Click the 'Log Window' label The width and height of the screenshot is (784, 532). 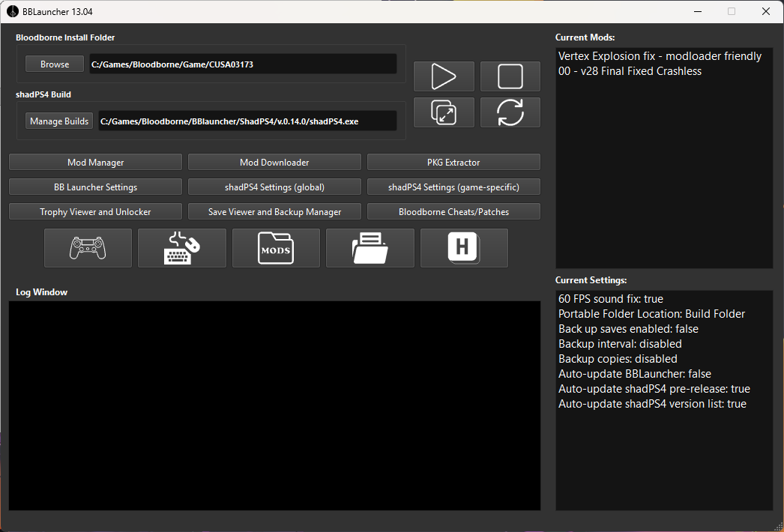point(41,292)
